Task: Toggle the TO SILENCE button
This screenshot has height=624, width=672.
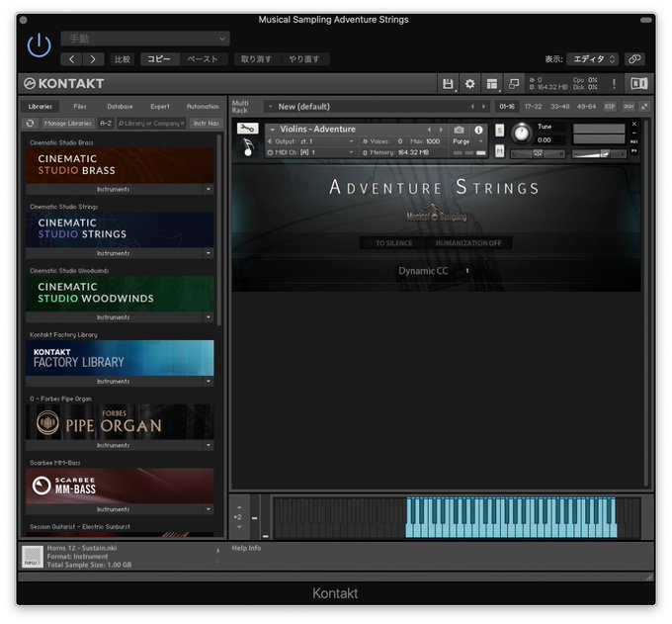Action: tap(394, 243)
